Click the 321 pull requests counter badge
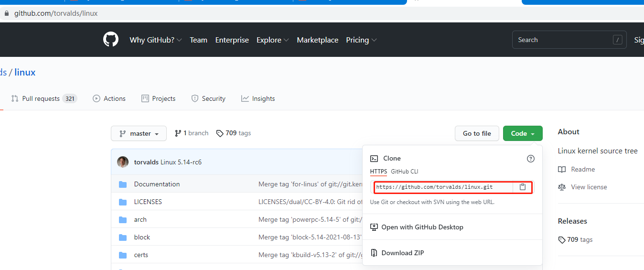The height and width of the screenshot is (270, 644). 70,98
